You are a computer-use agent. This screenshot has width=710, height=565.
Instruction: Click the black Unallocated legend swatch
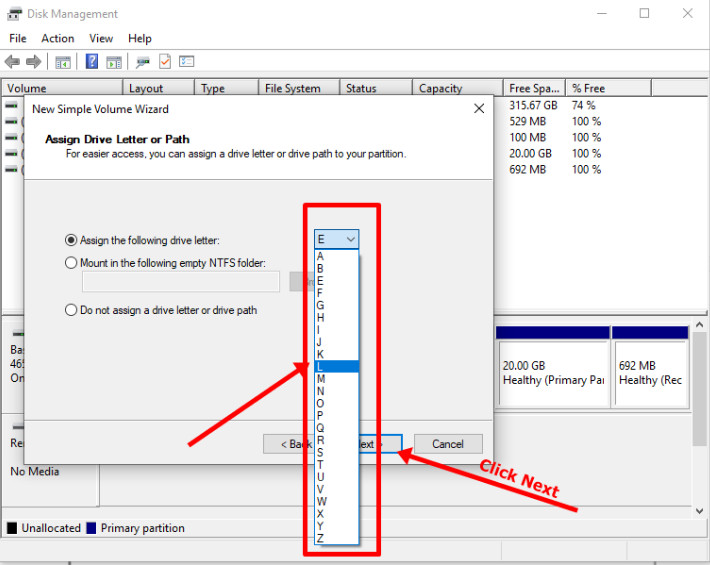(x=12, y=528)
